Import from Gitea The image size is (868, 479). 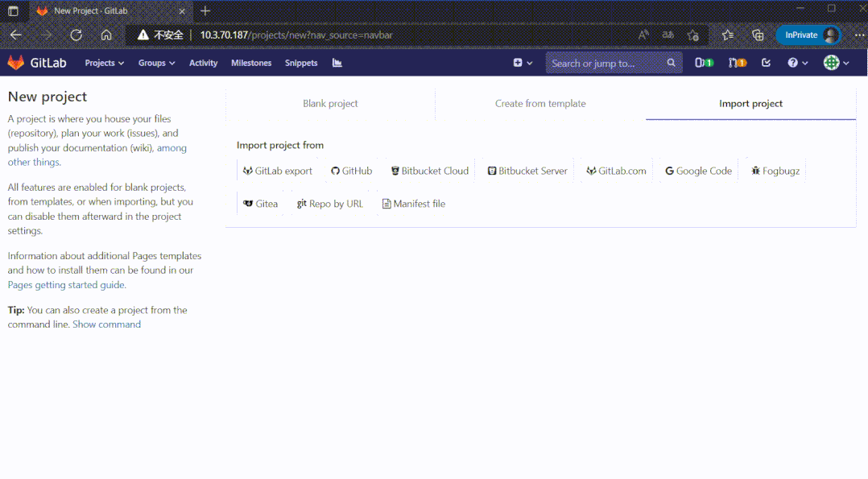pyautogui.click(x=260, y=204)
